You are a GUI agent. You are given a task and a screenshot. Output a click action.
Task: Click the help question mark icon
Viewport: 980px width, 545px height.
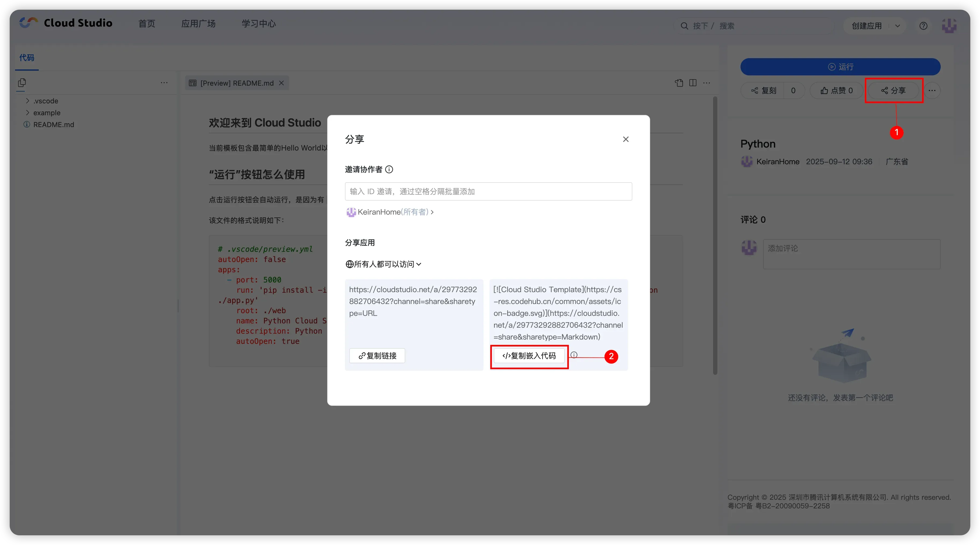pos(923,26)
